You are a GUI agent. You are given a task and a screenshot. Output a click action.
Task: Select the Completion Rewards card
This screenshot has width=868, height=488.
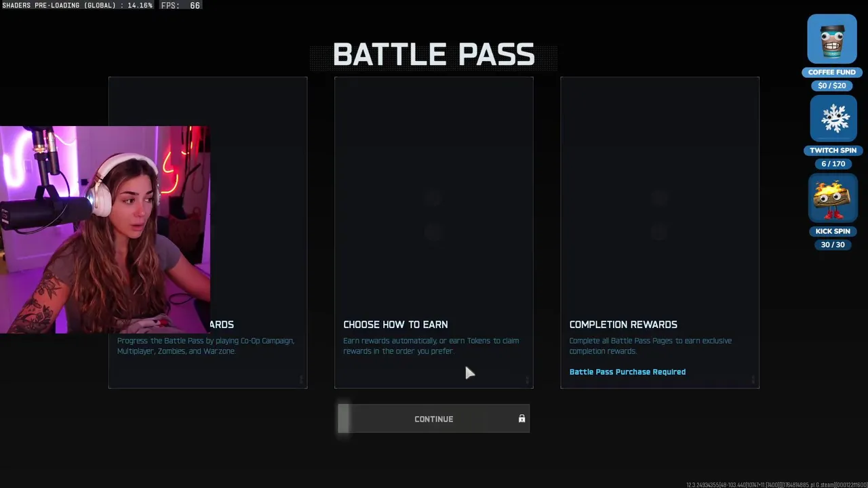(x=660, y=232)
